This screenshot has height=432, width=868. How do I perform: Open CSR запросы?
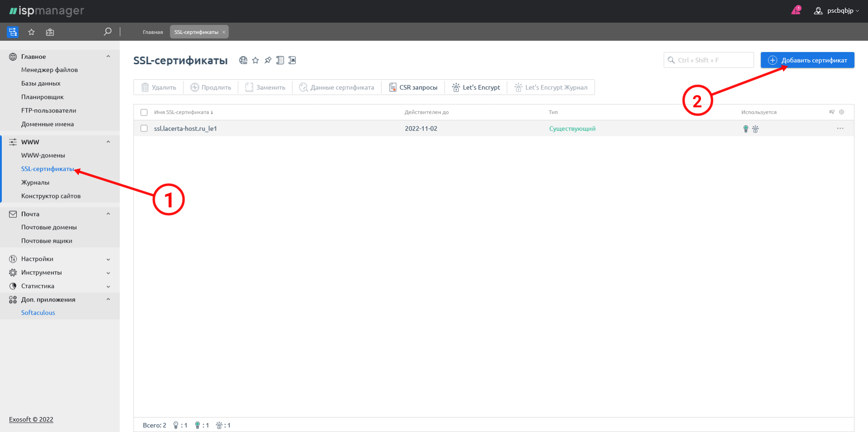coord(413,87)
